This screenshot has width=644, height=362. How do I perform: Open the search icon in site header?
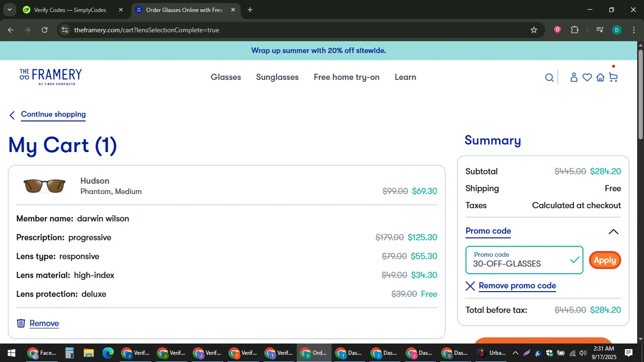coord(549,78)
